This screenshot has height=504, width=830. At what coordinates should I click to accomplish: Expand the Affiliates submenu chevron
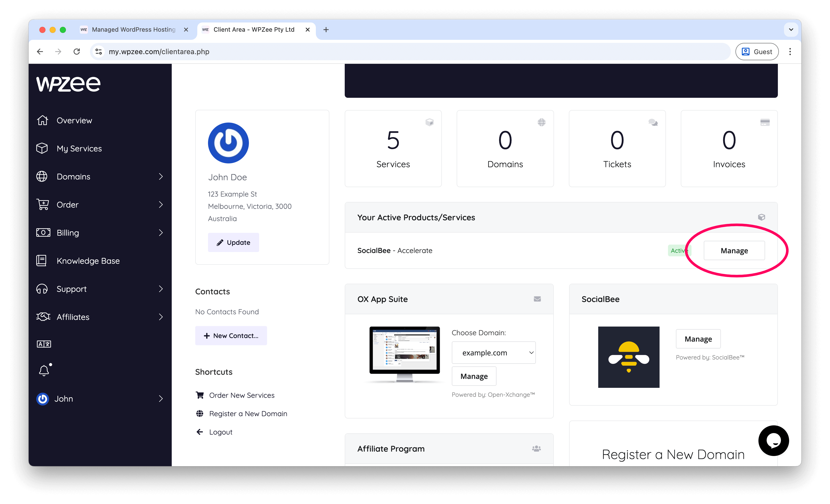point(161,317)
